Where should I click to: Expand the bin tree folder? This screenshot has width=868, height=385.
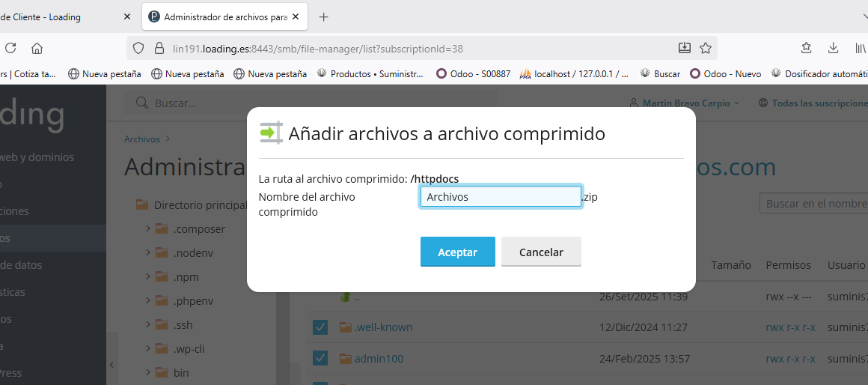[148, 372]
